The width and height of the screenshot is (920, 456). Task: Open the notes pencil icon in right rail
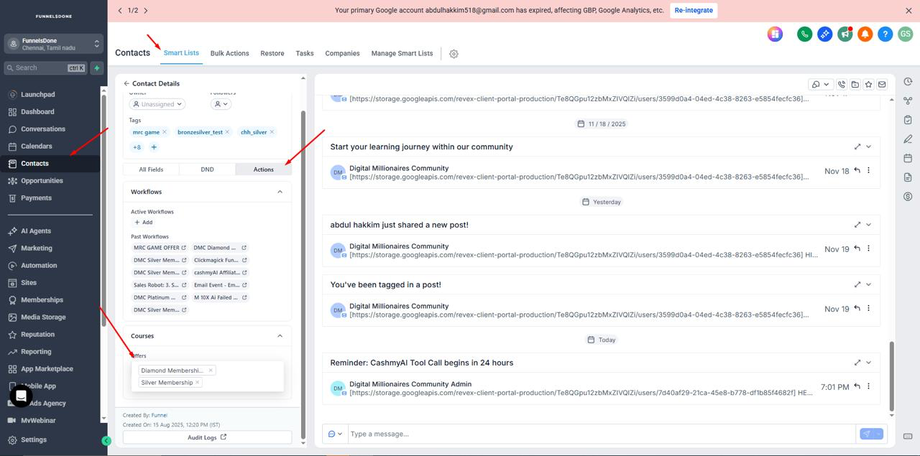click(x=908, y=139)
